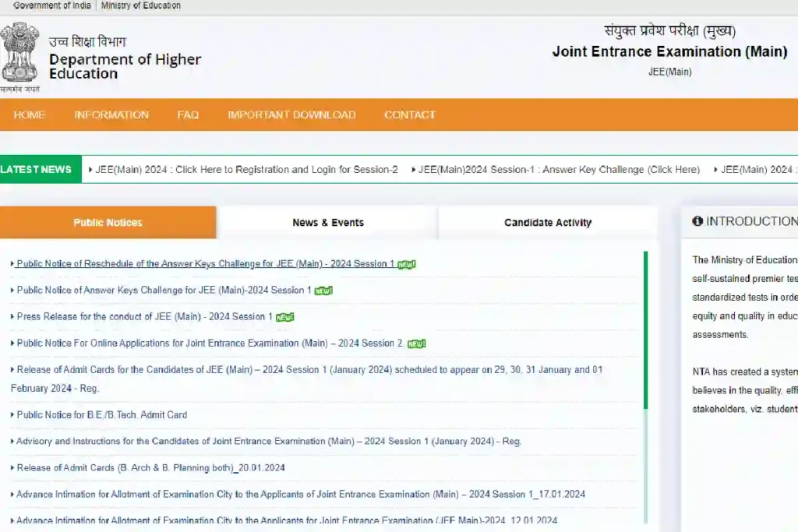Open Release of Admit Cards 29, 30, 31 January notice
This screenshot has width=798, height=532.
coord(306,379)
